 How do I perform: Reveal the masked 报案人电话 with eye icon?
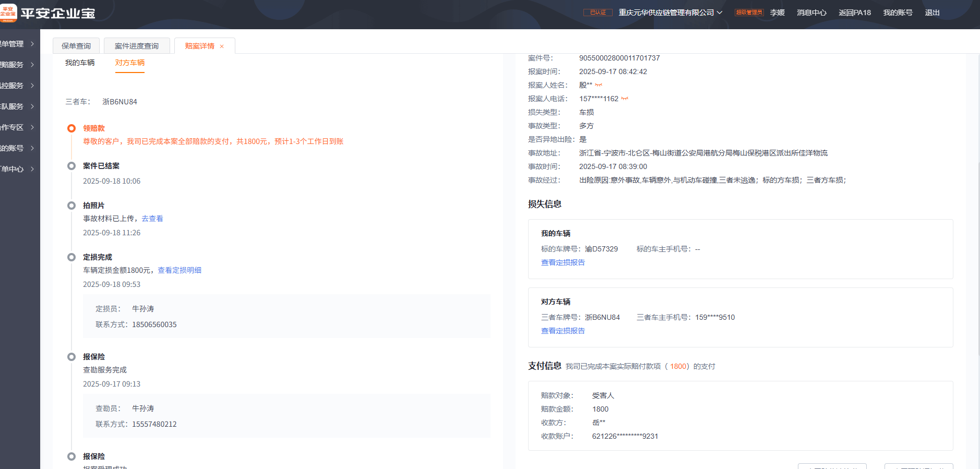coord(625,99)
